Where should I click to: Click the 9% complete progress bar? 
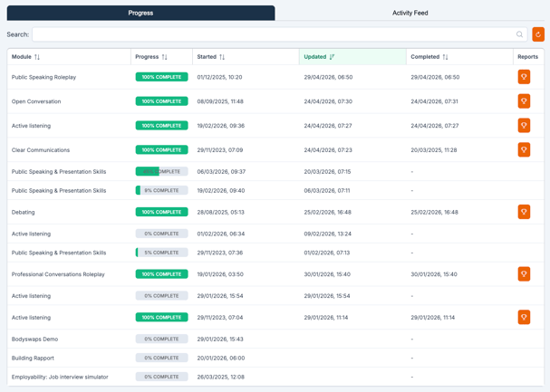pos(161,190)
